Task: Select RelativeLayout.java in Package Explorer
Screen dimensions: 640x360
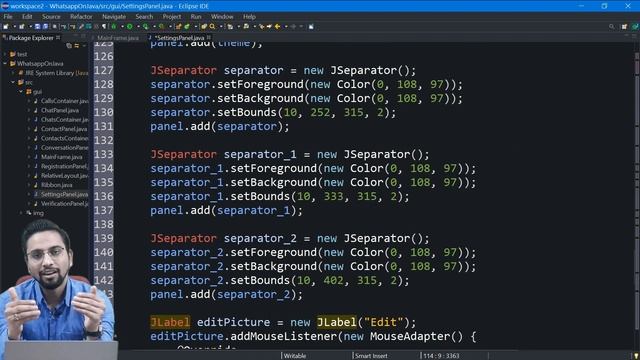Action: (64, 176)
